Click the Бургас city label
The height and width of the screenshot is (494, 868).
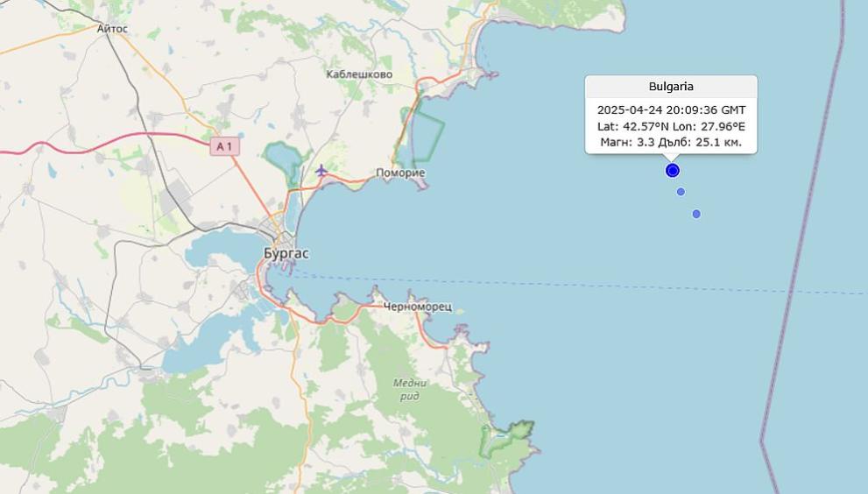(286, 254)
